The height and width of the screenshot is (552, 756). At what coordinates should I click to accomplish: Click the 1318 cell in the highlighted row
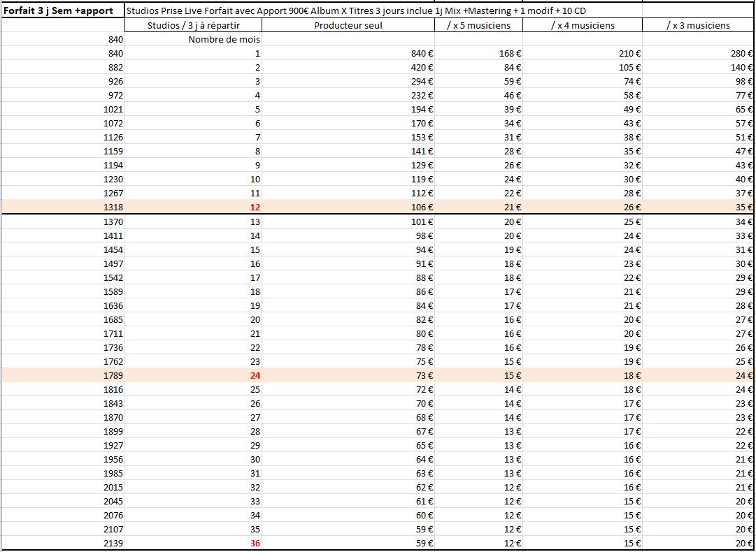[113, 208]
